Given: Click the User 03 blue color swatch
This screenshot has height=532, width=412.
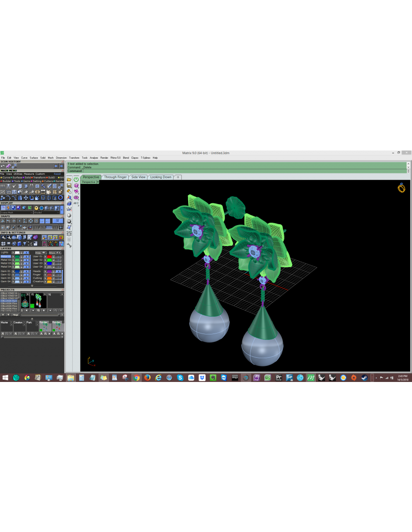Looking at the screenshot, I should pos(49,263).
